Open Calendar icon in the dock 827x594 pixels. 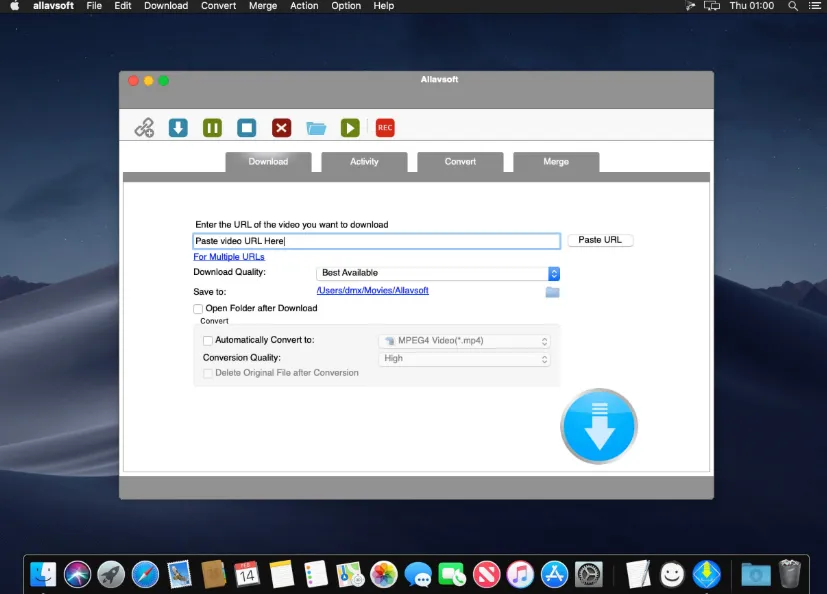(247, 574)
